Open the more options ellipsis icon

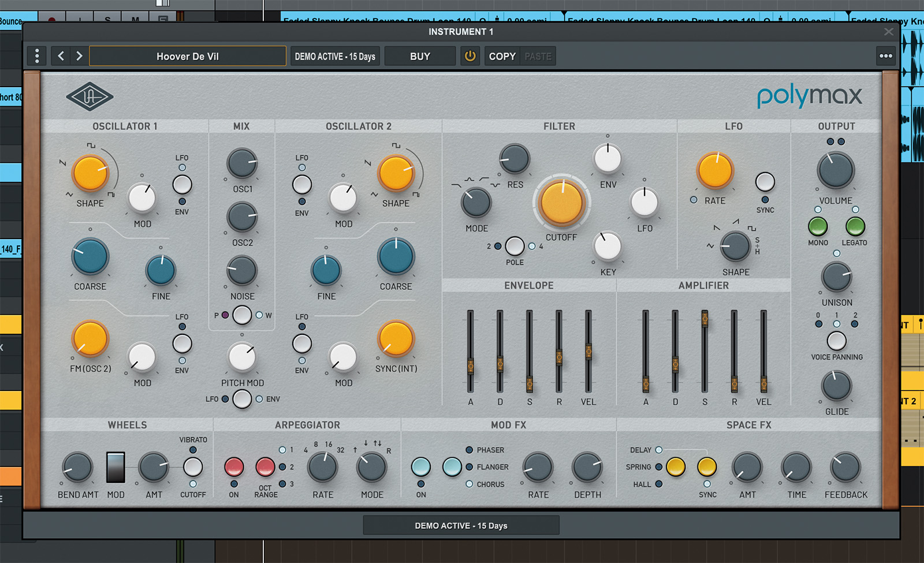click(x=885, y=56)
